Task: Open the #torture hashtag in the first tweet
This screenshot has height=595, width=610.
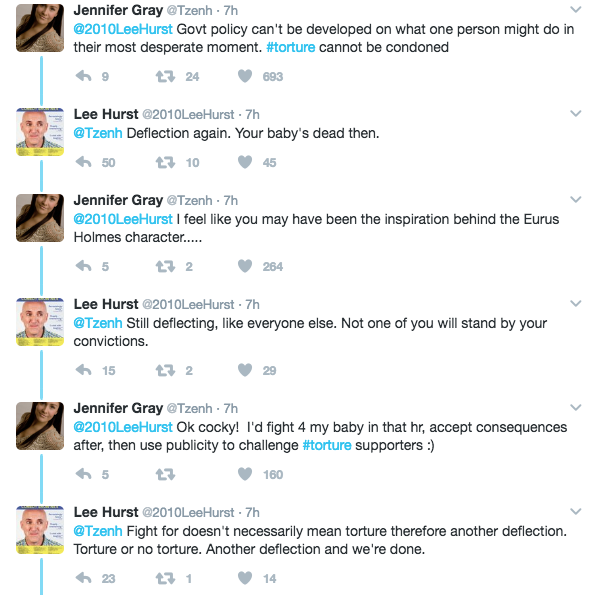Action: [291, 47]
